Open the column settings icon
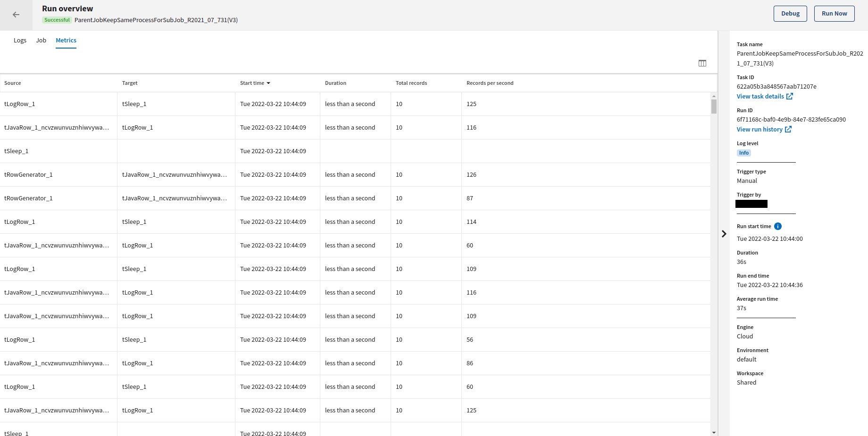Image resolution: width=868 pixels, height=436 pixels. pyautogui.click(x=702, y=63)
